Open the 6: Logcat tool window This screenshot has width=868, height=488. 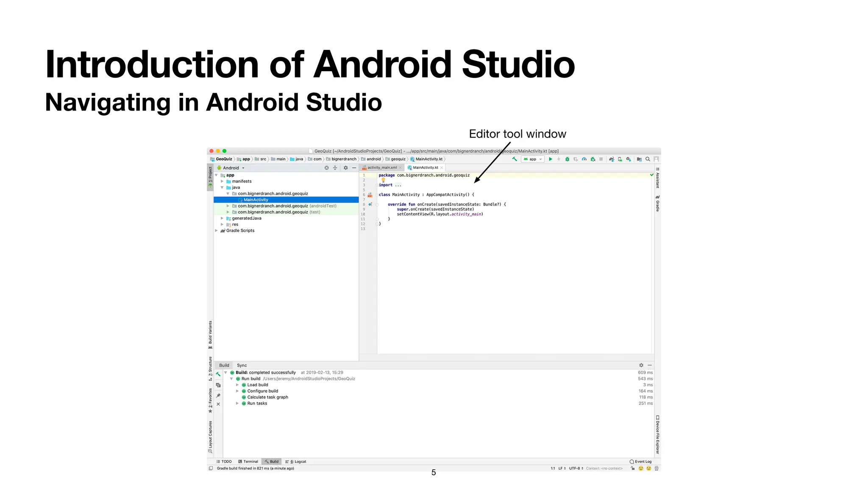coord(296,461)
